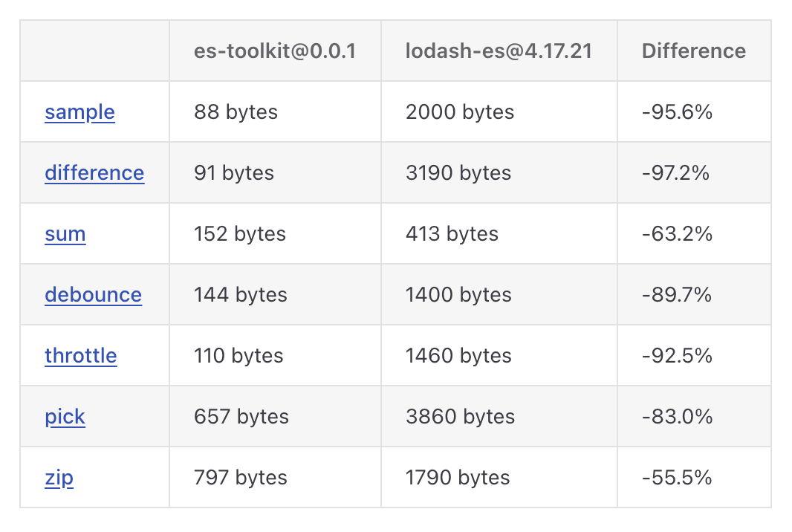Viewport: 792px width, 532px height.
Task: Open the sample function link
Action: pyautogui.click(x=79, y=112)
